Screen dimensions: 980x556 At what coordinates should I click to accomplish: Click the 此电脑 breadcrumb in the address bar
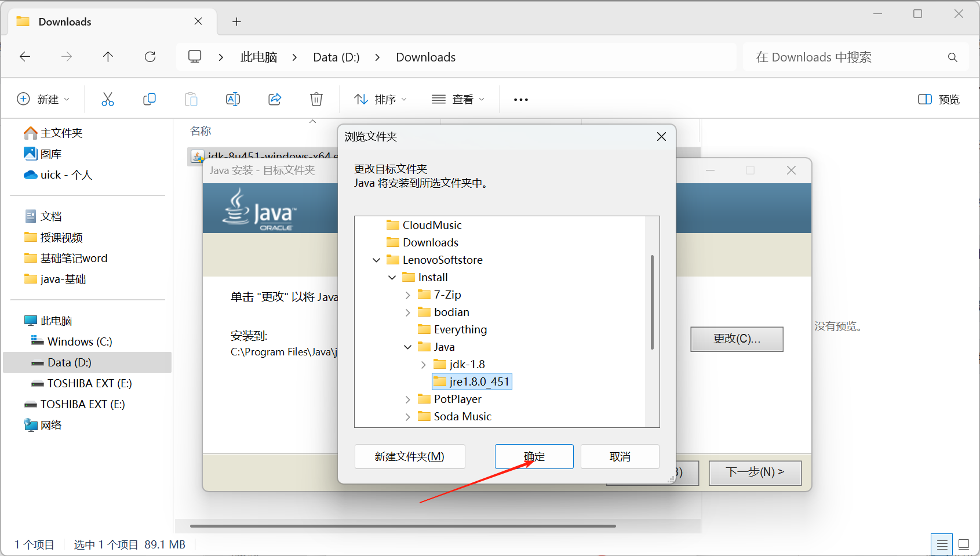258,57
